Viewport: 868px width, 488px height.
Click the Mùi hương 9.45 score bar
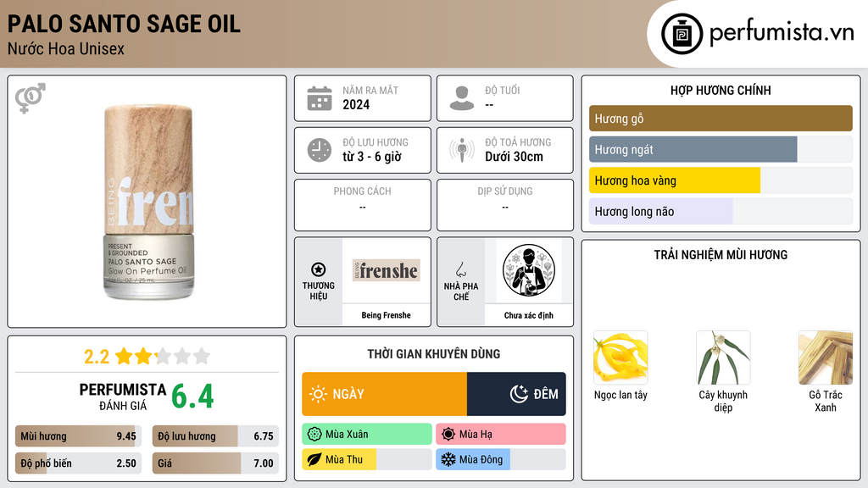79,436
